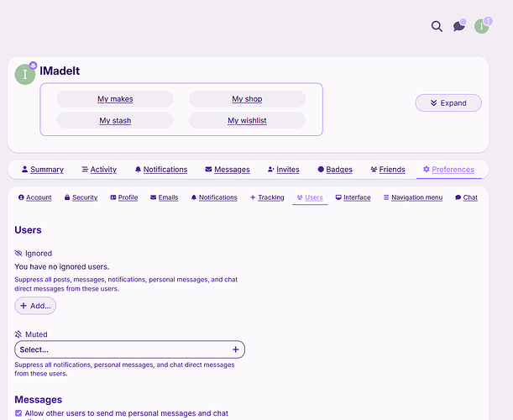
Task: Open the My makes link
Action: 115,99
